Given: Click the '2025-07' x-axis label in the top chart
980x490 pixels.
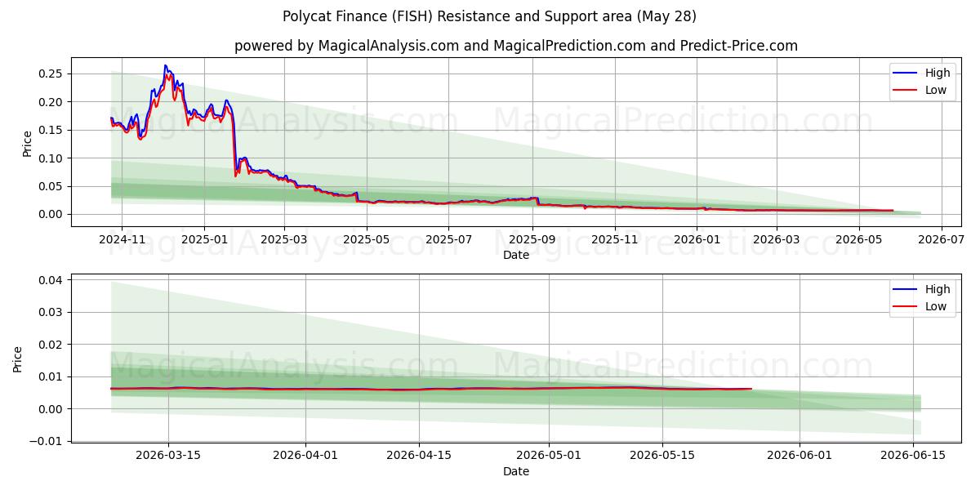Looking at the screenshot, I should pos(449,240).
